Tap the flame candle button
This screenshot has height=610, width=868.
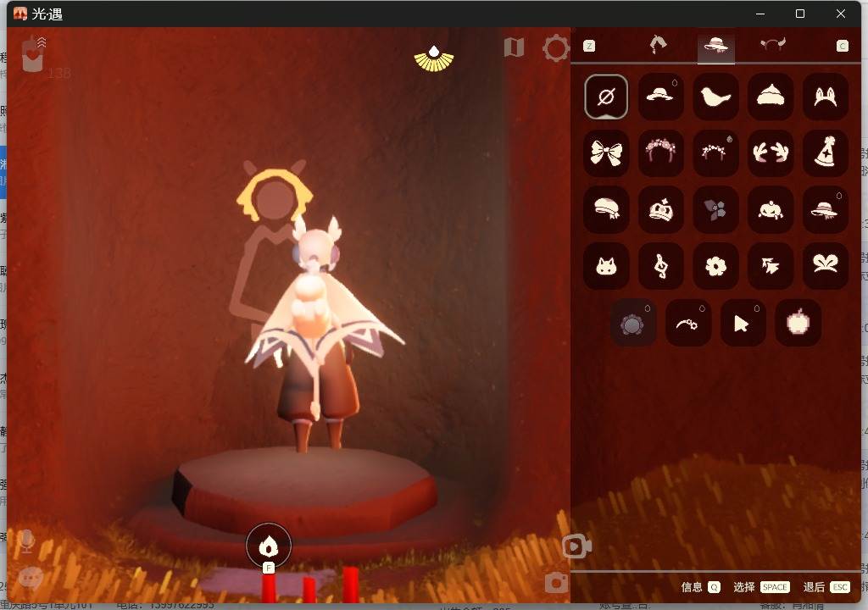tap(269, 546)
